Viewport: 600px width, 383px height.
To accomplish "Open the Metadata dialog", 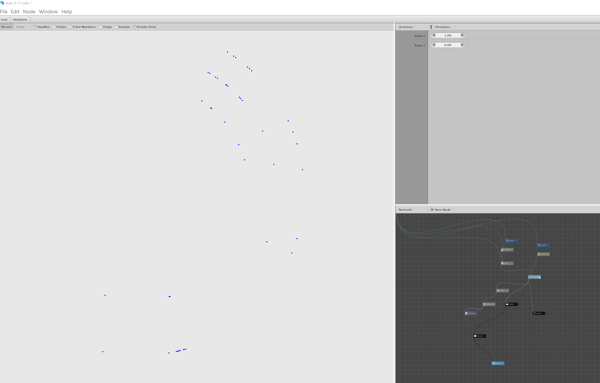I will point(442,27).
